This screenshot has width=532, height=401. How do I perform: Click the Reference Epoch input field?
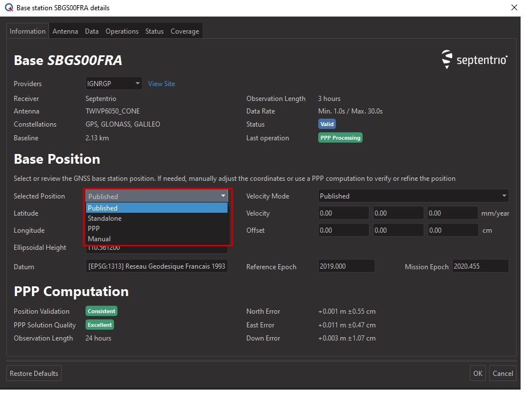pos(346,266)
